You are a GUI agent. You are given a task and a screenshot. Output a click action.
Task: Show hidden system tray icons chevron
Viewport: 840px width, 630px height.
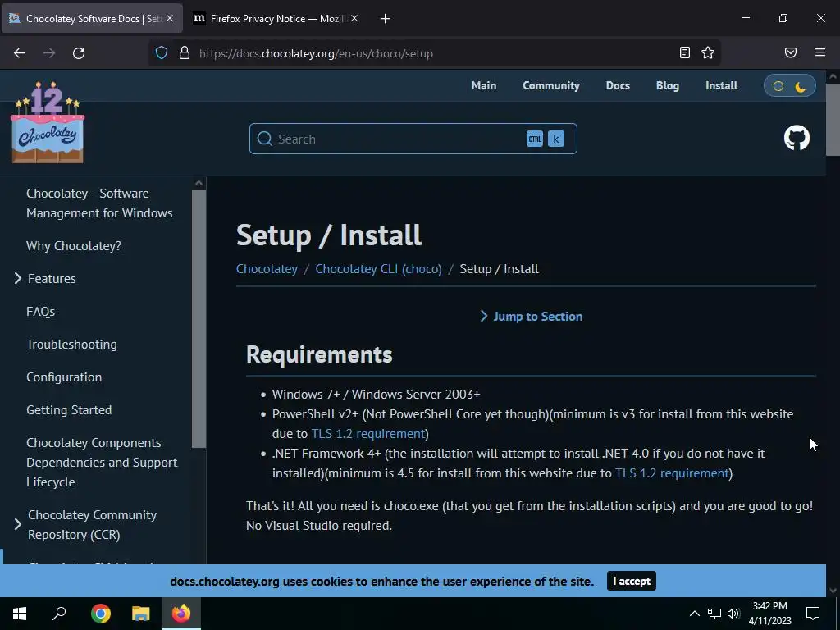click(x=694, y=614)
